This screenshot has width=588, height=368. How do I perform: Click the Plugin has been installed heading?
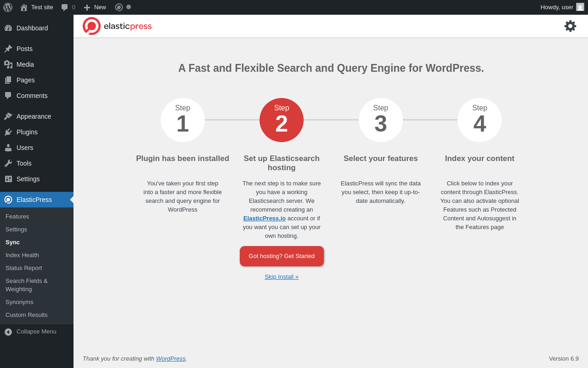tap(183, 159)
